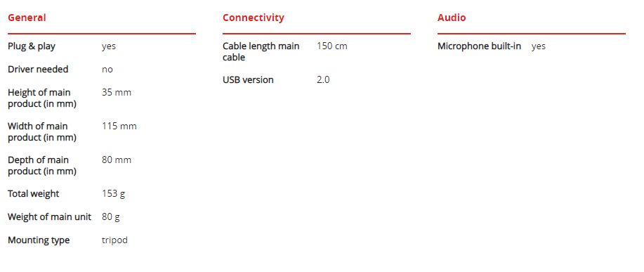The width and height of the screenshot is (644, 272).
Task: Click the 115 mm width value
Action: click(119, 126)
